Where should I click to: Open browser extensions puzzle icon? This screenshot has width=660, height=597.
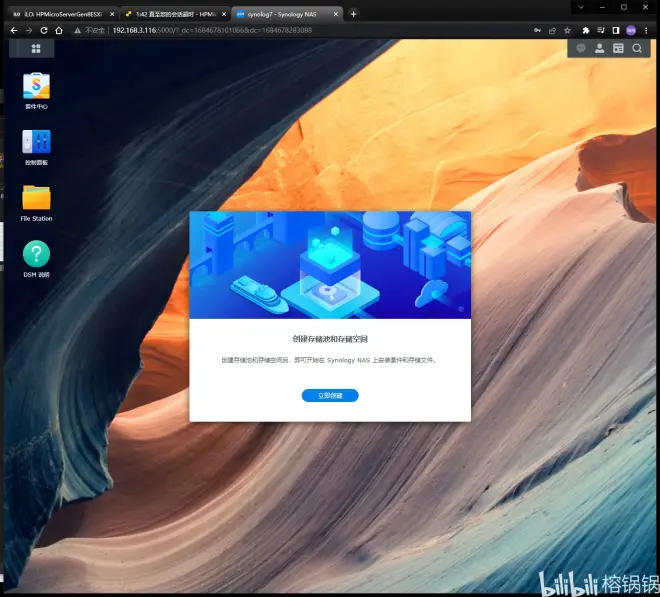[x=585, y=30]
